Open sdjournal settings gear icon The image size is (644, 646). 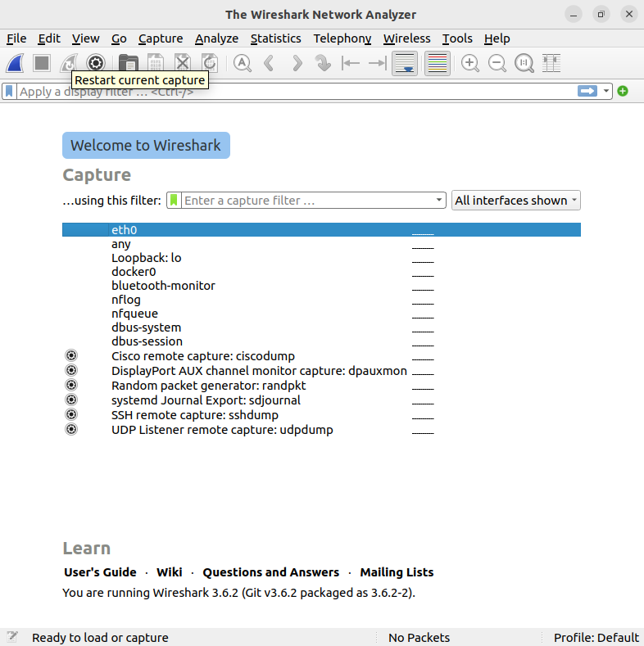pyautogui.click(x=71, y=400)
